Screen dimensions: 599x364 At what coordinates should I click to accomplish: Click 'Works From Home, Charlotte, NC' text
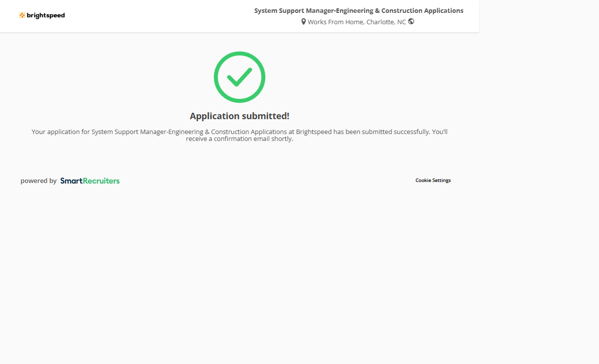(x=356, y=22)
